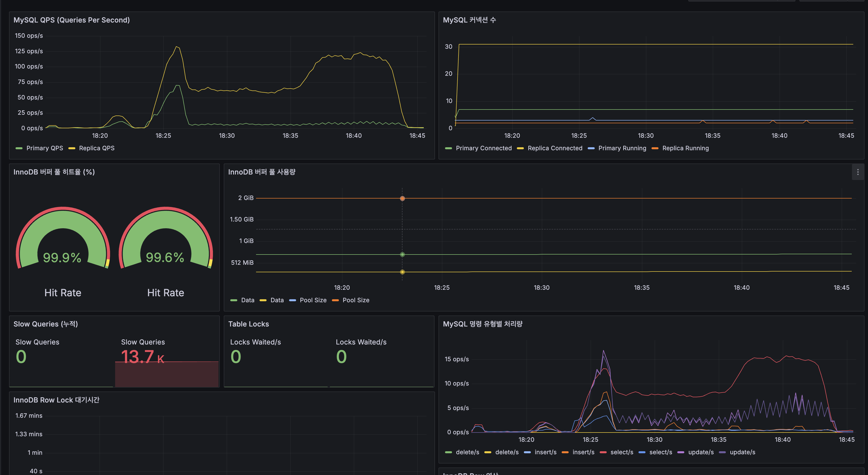Image resolution: width=868 pixels, height=475 pixels.
Task: Click Primary Running legend color swatch
Action: coord(591,148)
